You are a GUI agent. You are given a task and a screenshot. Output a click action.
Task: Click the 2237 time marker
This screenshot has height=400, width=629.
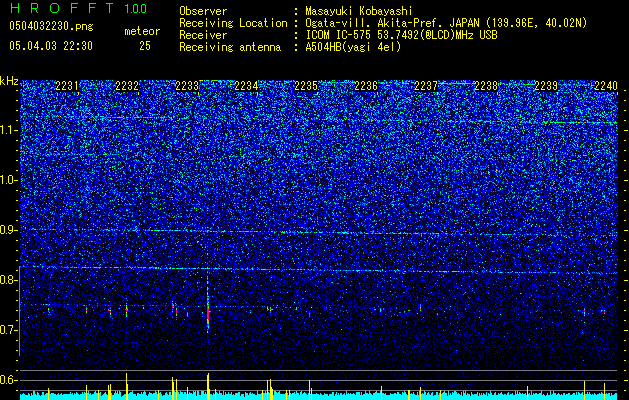(426, 86)
